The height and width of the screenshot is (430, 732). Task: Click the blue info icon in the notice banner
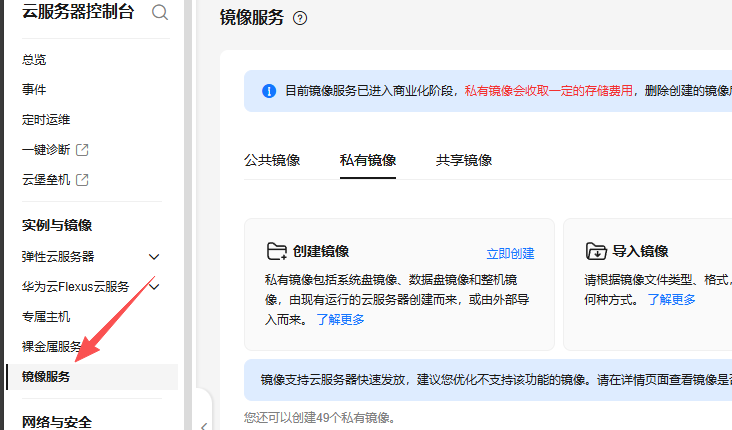coord(269,91)
